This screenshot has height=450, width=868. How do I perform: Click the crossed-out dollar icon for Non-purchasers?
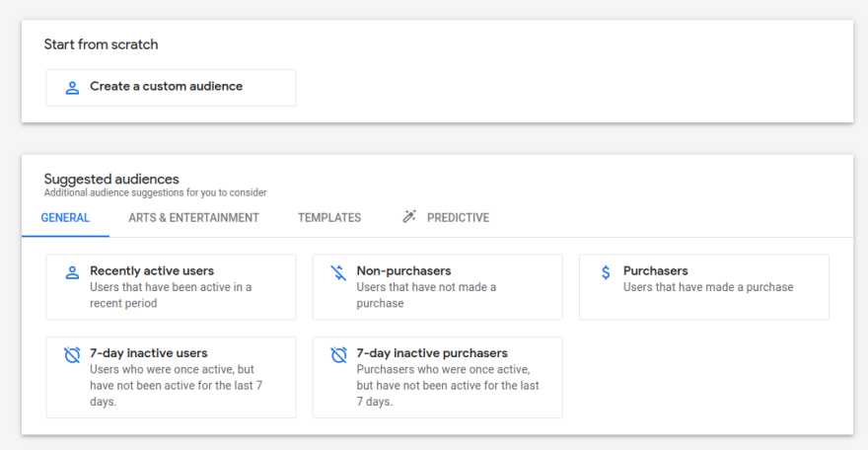[338, 272]
